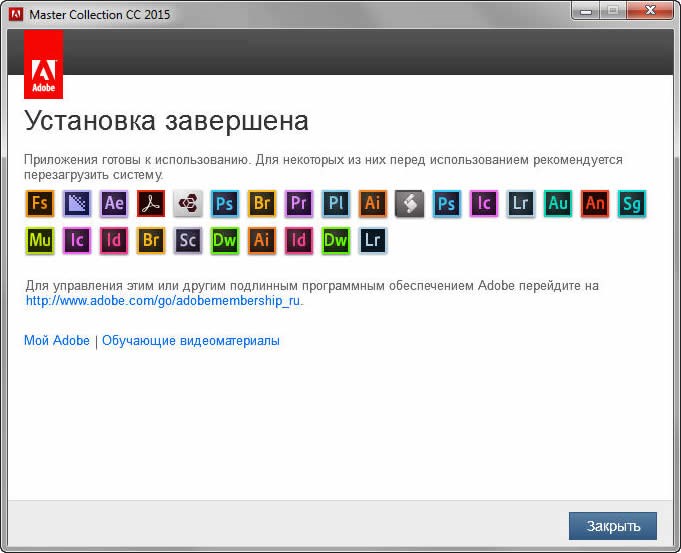
Task: Click the Установка завершена heading
Action: pos(166,121)
